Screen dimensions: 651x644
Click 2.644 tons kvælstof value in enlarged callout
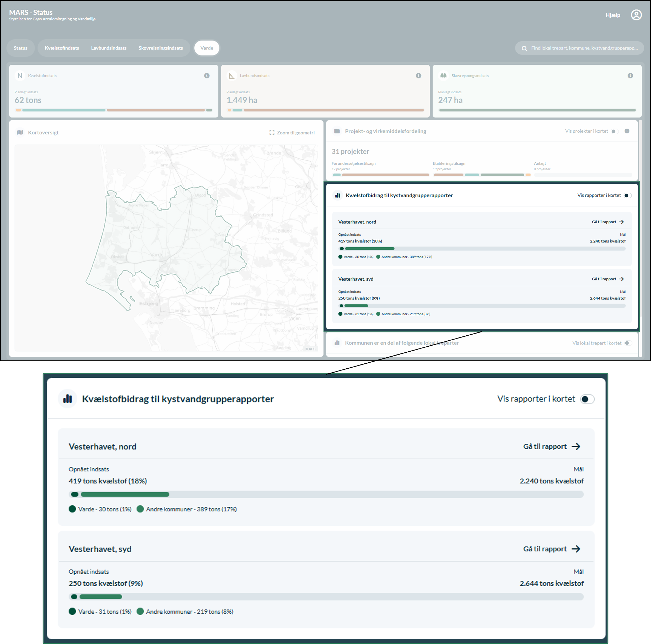coord(552,583)
